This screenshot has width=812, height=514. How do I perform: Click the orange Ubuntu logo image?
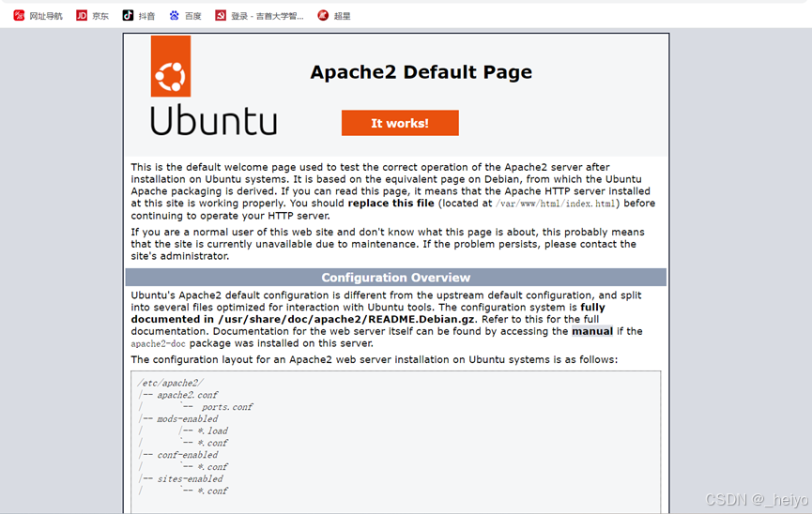(171, 66)
